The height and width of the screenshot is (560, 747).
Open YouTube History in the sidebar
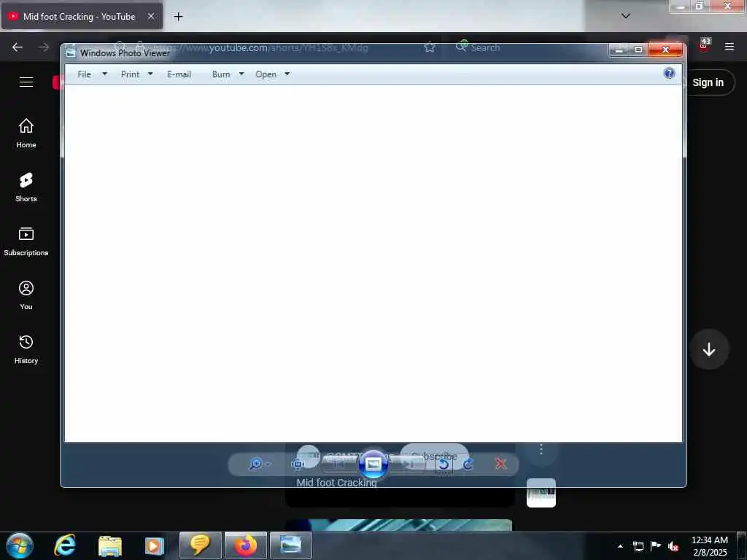(26, 349)
